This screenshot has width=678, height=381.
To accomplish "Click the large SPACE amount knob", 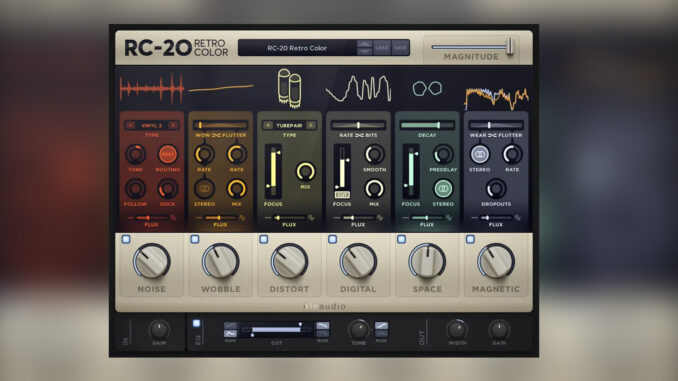I will click(427, 261).
